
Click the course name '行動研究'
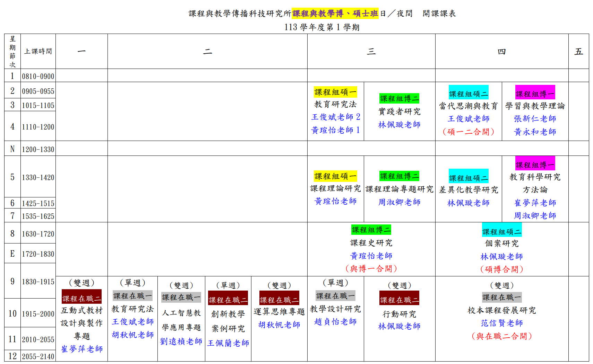[399, 314]
